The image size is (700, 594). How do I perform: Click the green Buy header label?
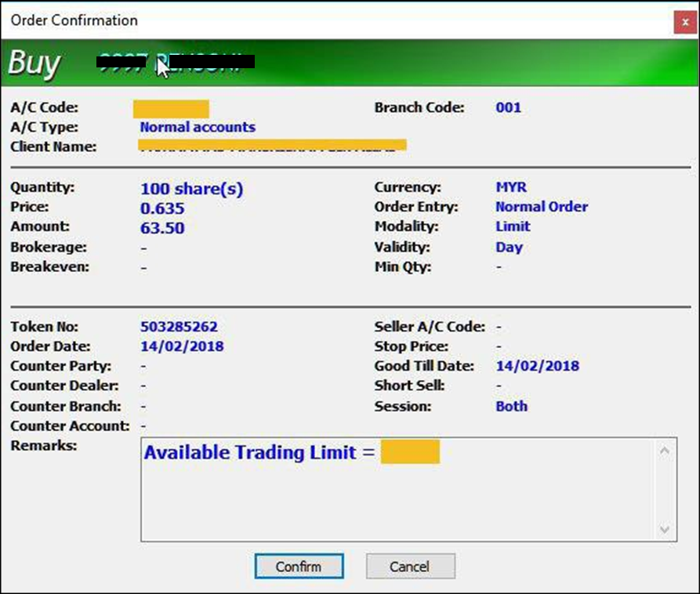[x=34, y=63]
